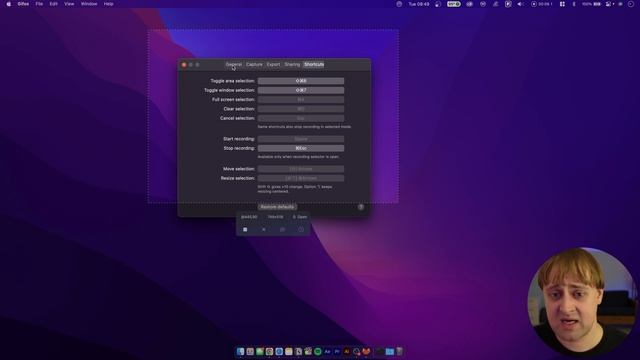This screenshot has height=360, width=640.
Task: Open Control Center from the menu bar
Action: point(609,4)
